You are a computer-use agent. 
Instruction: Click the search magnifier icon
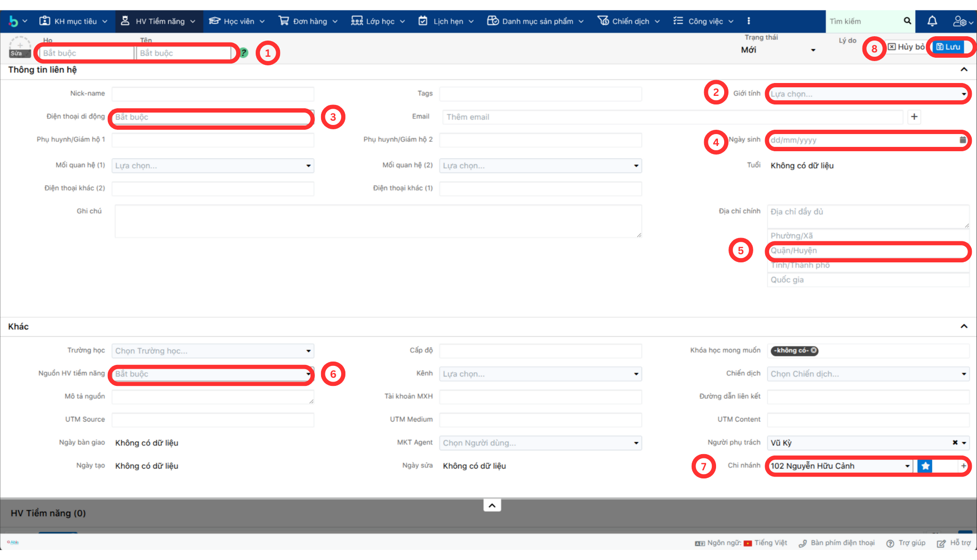907,21
